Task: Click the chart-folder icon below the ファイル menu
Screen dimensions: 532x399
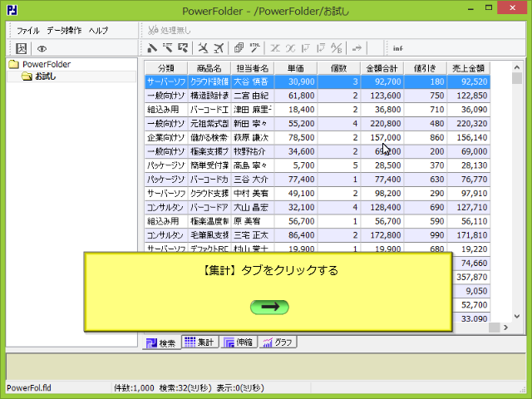Action: click(x=21, y=48)
